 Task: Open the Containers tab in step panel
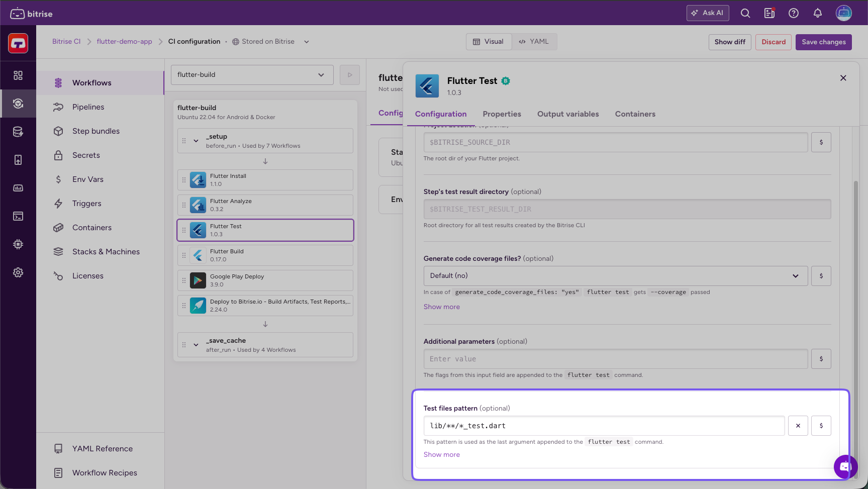click(635, 114)
